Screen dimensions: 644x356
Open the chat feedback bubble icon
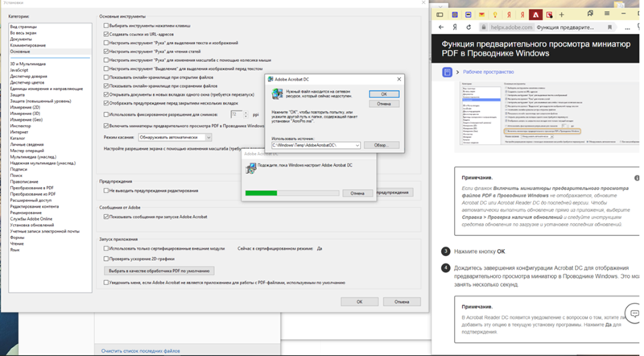click(x=634, y=313)
